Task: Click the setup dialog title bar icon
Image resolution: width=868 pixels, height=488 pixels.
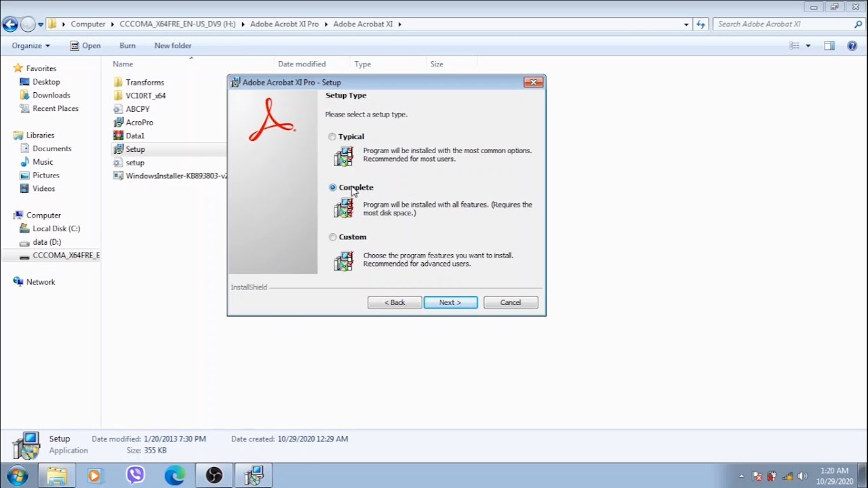Action: click(235, 82)
